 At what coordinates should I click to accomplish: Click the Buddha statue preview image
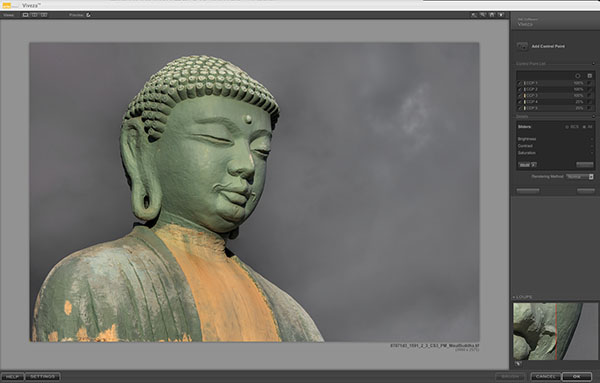coord(254,192)
